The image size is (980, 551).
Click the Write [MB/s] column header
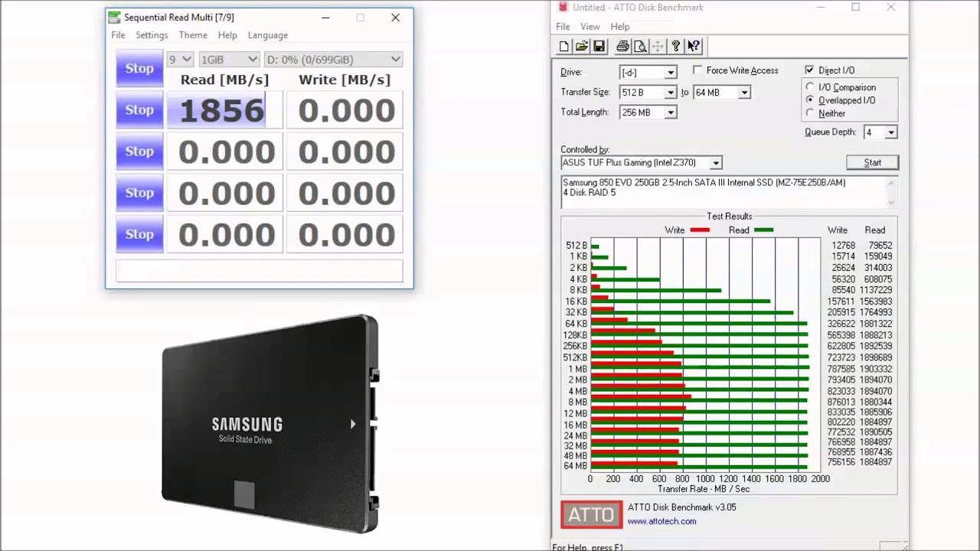pyautogui.click(x=345, y=80)
